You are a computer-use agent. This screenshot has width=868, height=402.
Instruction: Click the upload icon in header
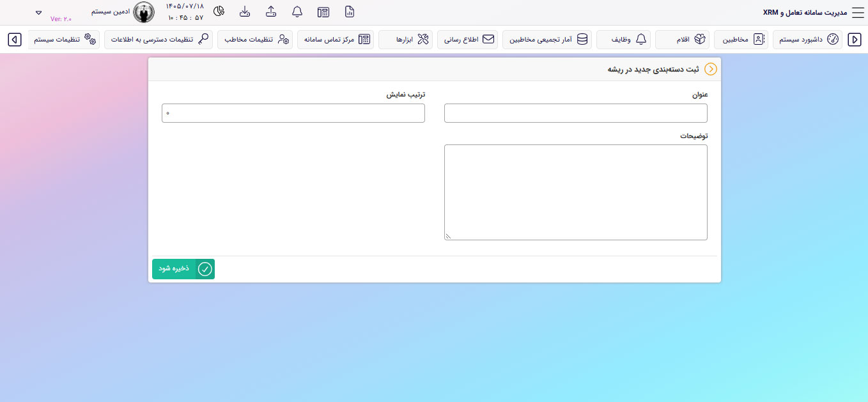(x=270, y=12)
